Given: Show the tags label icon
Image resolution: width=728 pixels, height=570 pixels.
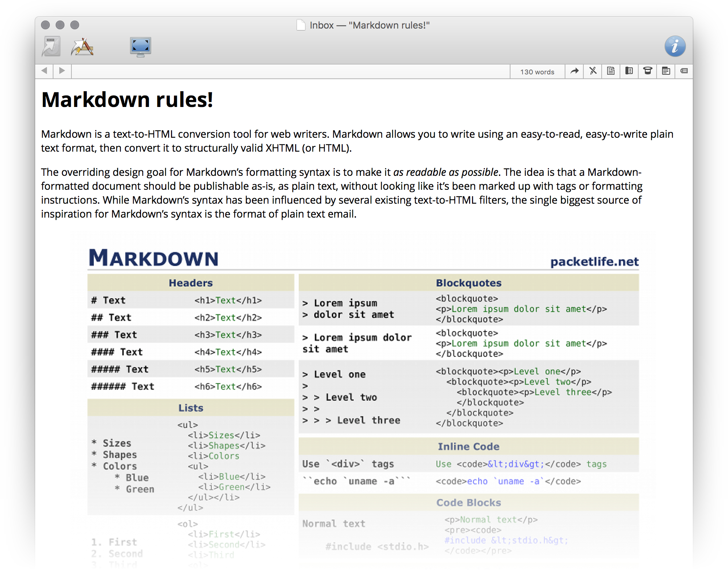Looking at the screenshot, I should 684,71.
